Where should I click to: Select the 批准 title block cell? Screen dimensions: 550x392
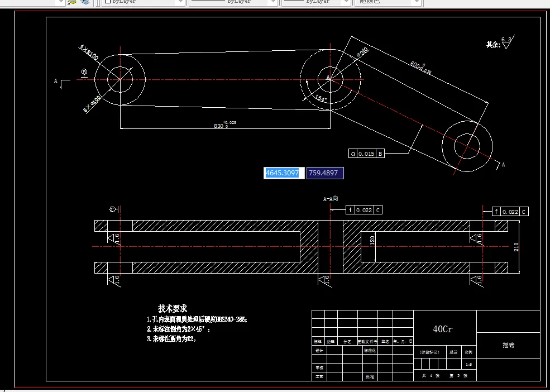pos(370,376)
